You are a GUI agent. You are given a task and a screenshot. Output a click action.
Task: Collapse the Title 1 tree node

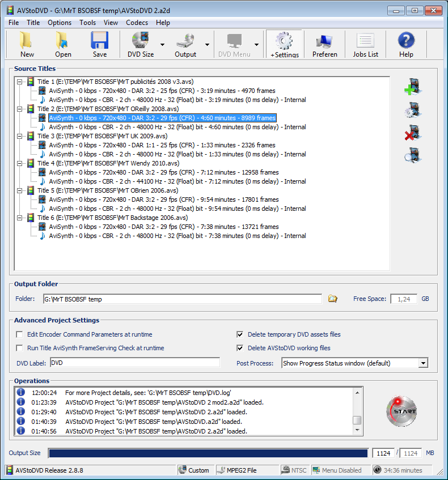[x=20, y=82]
